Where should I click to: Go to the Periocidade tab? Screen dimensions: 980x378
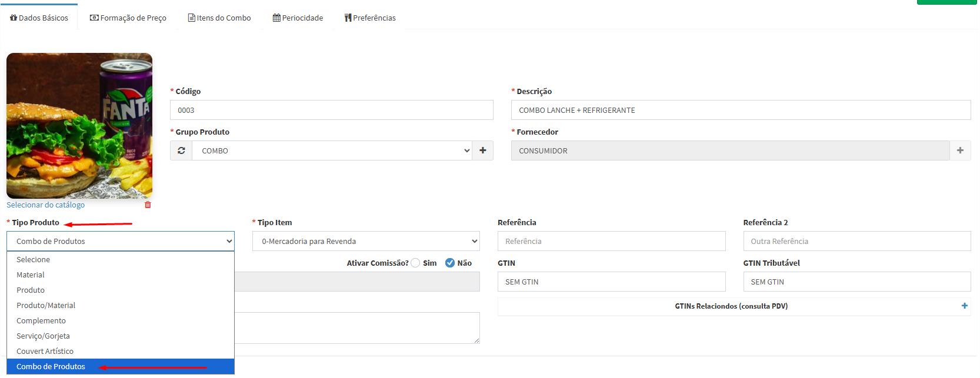point(298,18)
